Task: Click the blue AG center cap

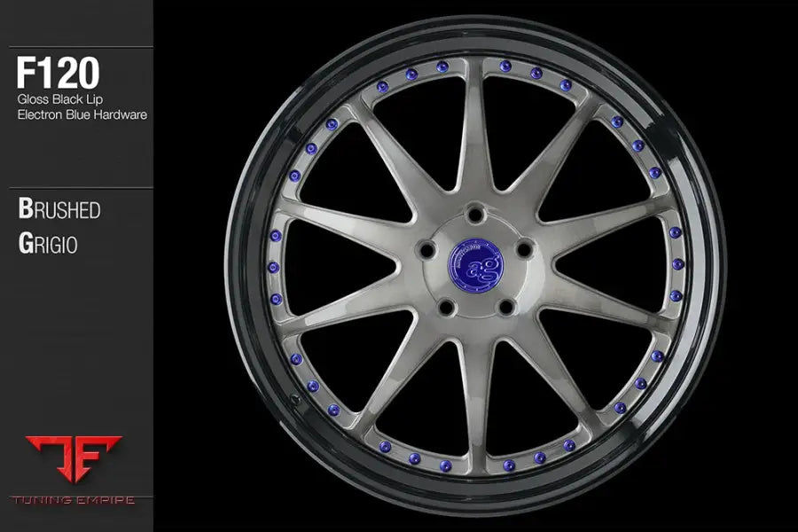Action: point(474,265)
